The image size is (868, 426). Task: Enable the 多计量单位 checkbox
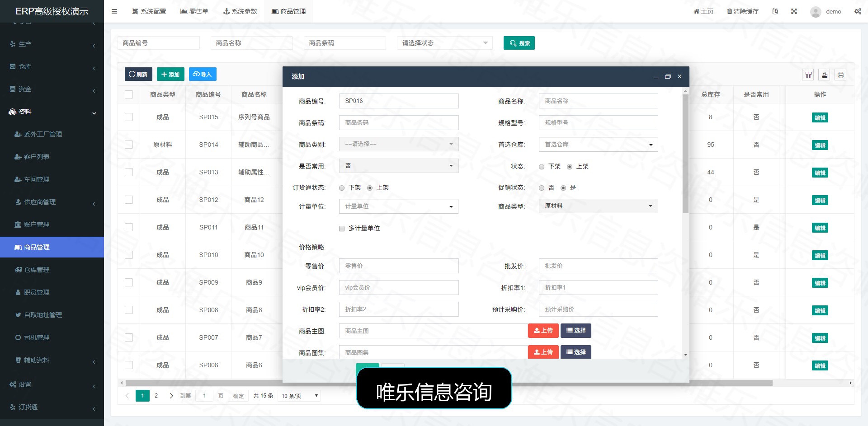coord(342,229)
